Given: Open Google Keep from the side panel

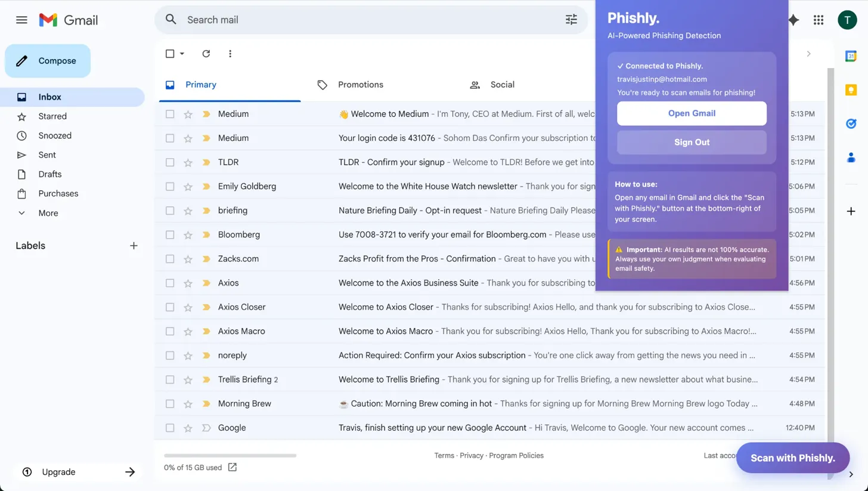Looking at the screenshot, I should click(x=851, y=89).
